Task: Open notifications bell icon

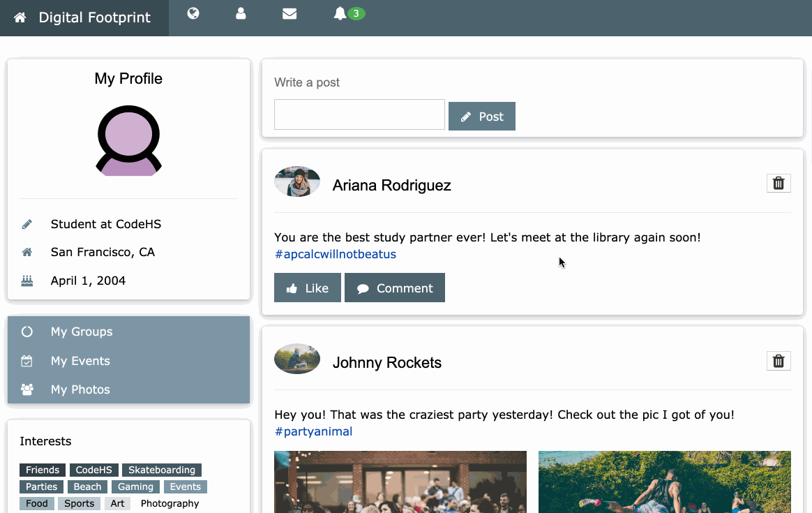Action: pos(340,13)
